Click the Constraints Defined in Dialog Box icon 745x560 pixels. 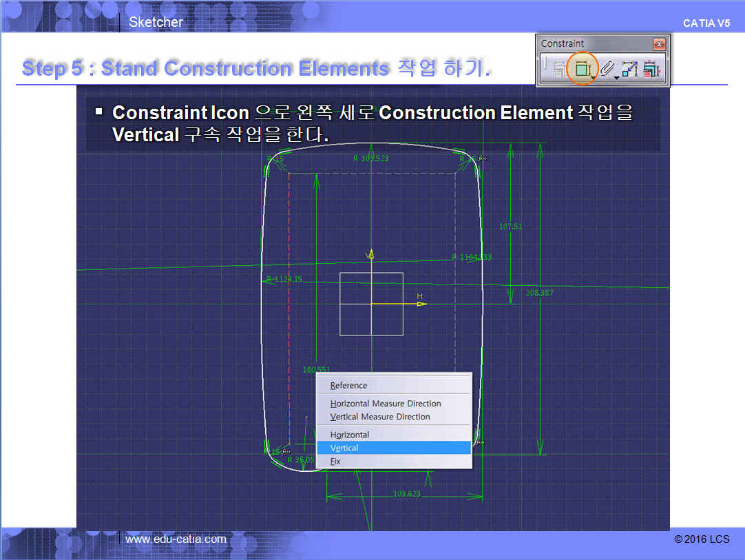560,69
